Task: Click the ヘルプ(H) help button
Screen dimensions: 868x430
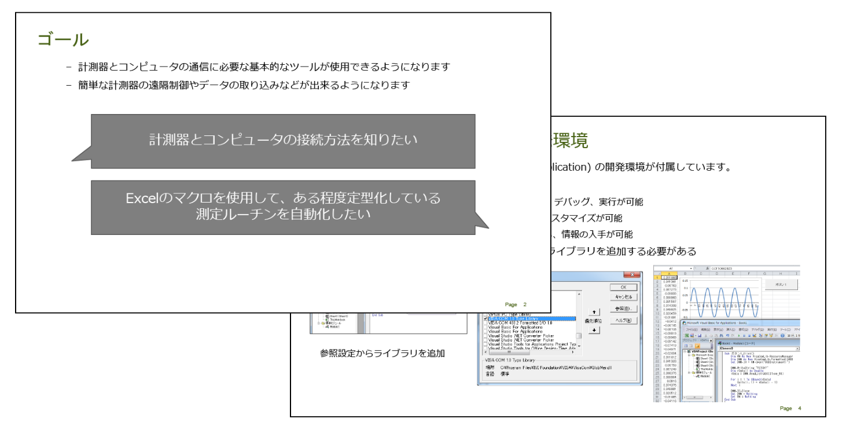Action: pyautogui.click(x=623, y=320)
